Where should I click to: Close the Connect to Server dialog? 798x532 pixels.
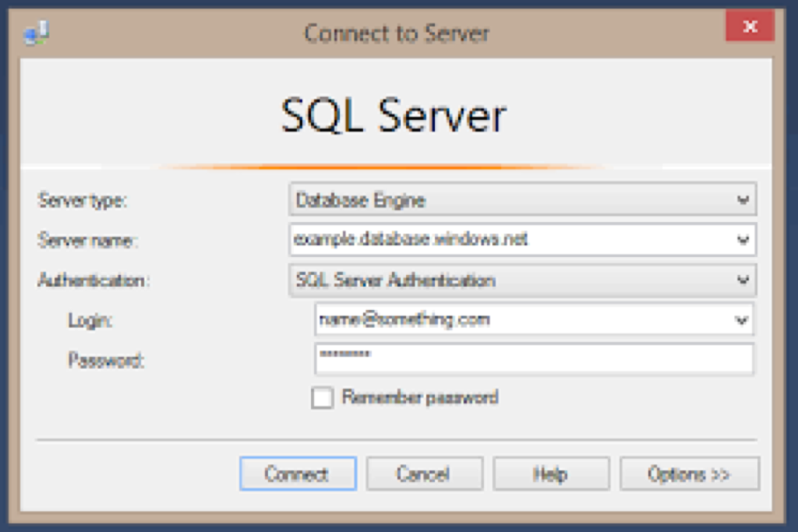[749, 27]
